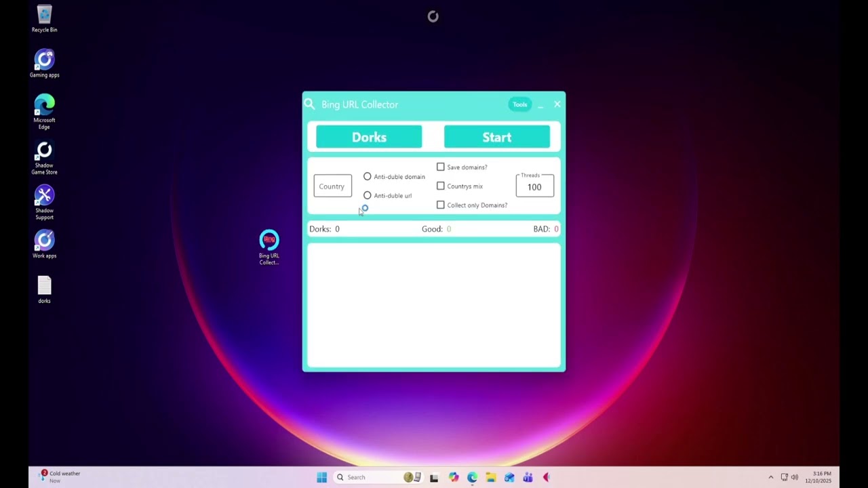Click the Start button in Bing URL Collector
This screenshot has width=868, height=488.
tap(497, 137)
